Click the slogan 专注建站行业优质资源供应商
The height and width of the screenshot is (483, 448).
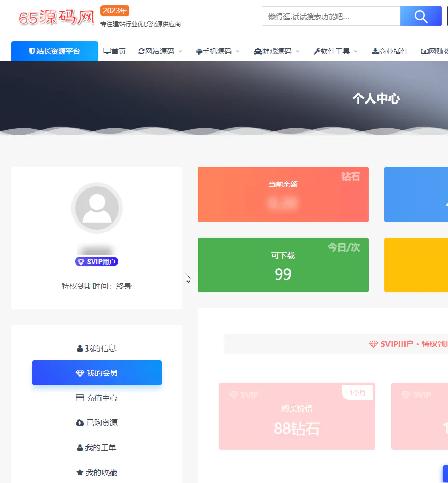[x=140, y=24]
